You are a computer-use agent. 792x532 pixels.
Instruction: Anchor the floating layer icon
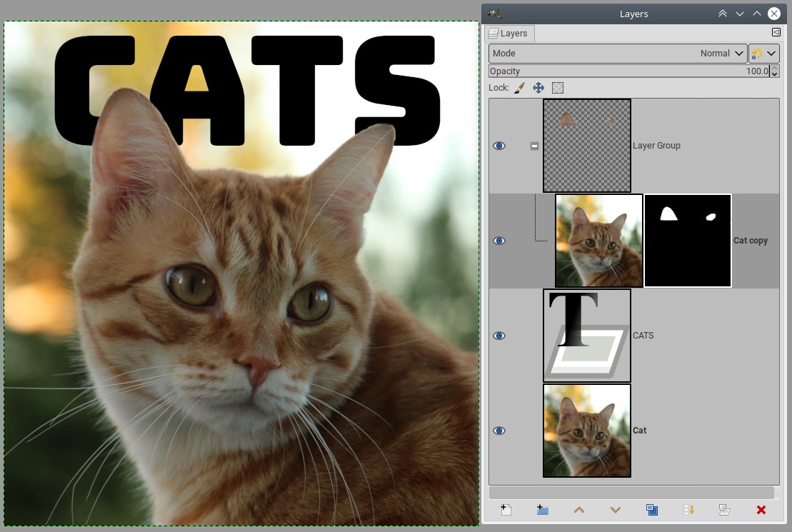click(688, 509)
